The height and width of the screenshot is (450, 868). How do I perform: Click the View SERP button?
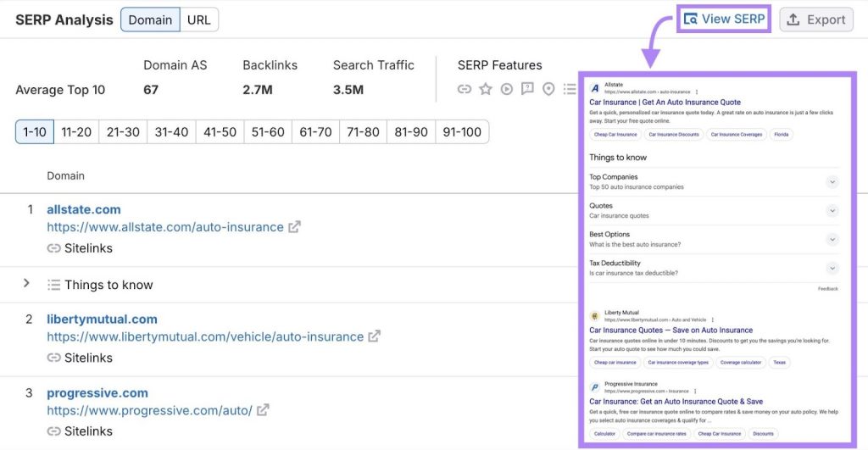(x=724, y=19)
